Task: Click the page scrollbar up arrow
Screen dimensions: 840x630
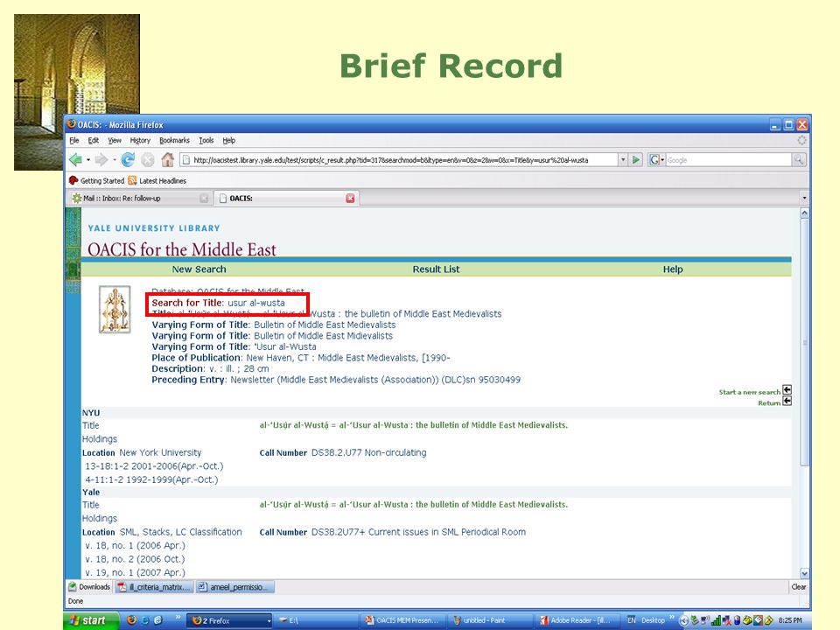Action: click(804, 213)
